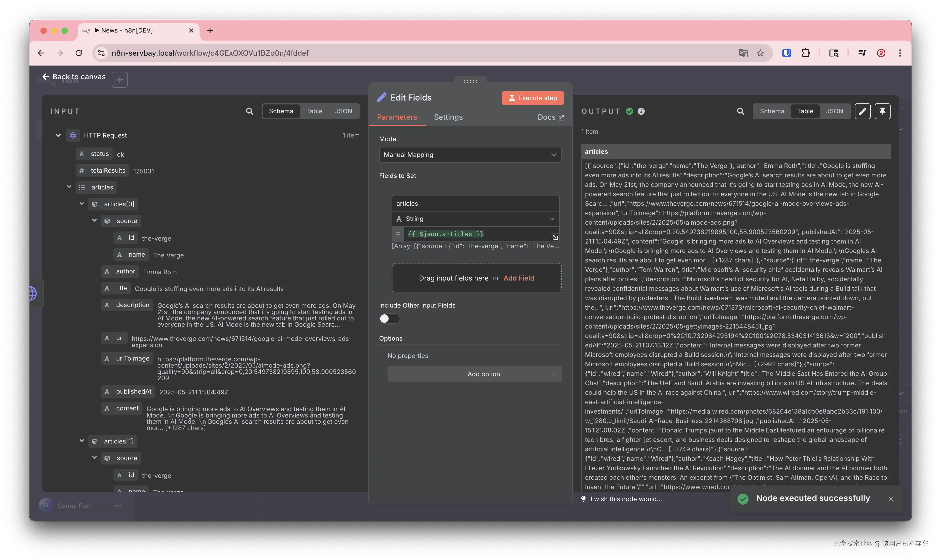The width and height of the screenshot is (941, 560).
Task: Click the output info icon
Action: pos(641,111)
